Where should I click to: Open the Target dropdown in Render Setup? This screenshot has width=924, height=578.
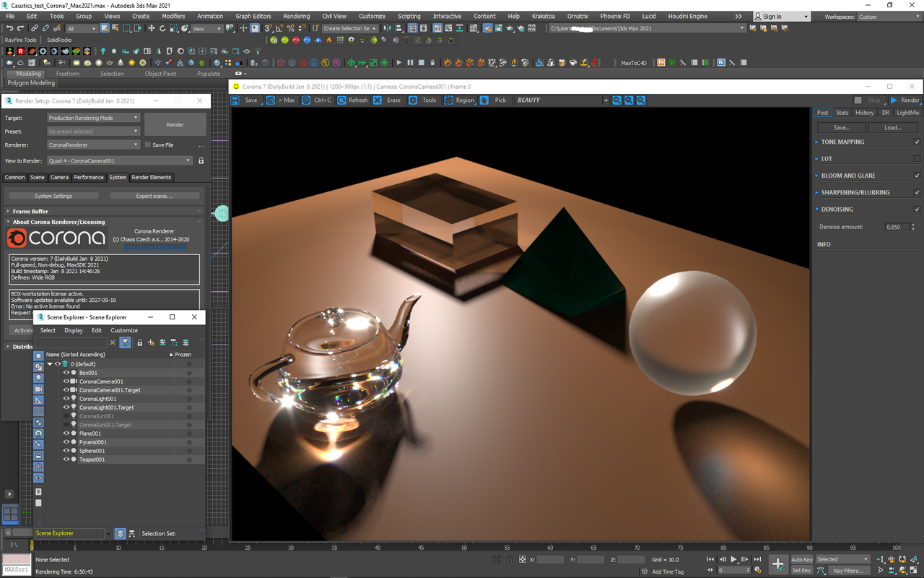[x=93, y=118]
